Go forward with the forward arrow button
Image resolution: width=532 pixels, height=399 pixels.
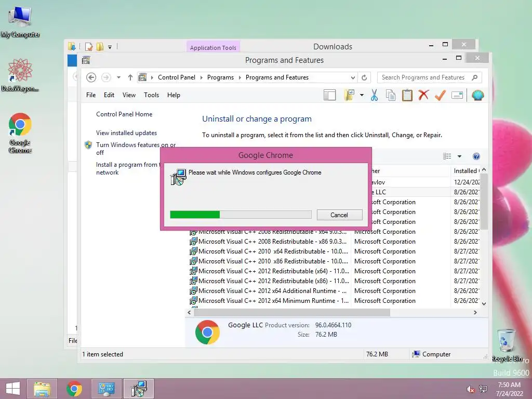[x=106, y=77]
